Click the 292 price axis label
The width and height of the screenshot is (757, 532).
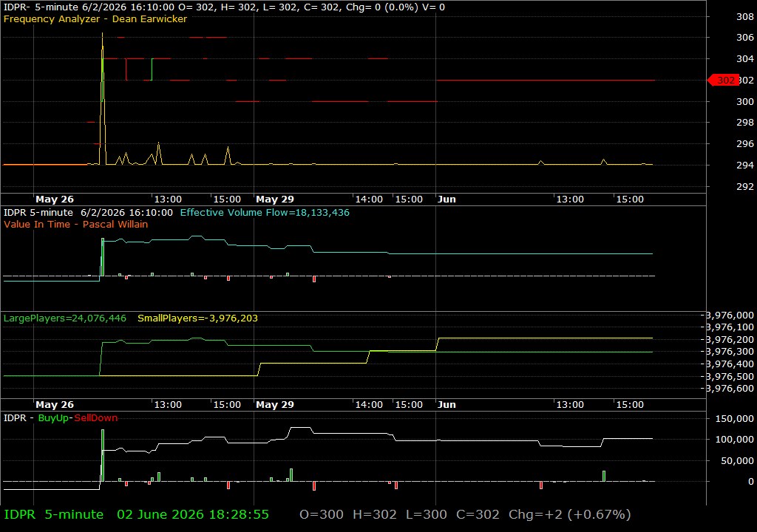point(745,186)
